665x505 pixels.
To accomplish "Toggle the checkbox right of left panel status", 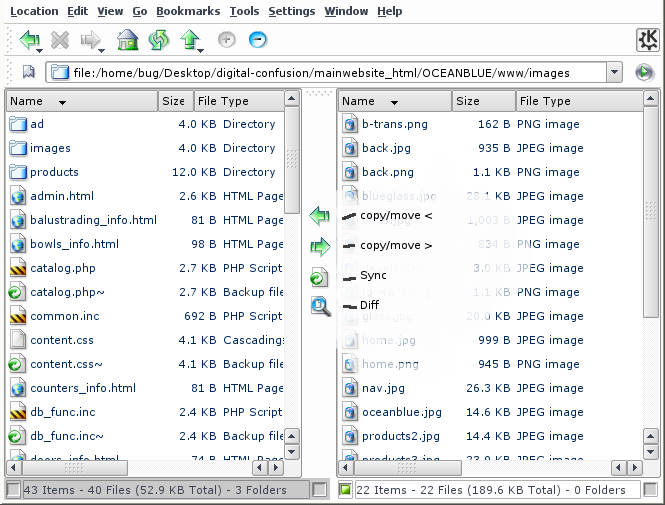I will click(x=319, y=490).
